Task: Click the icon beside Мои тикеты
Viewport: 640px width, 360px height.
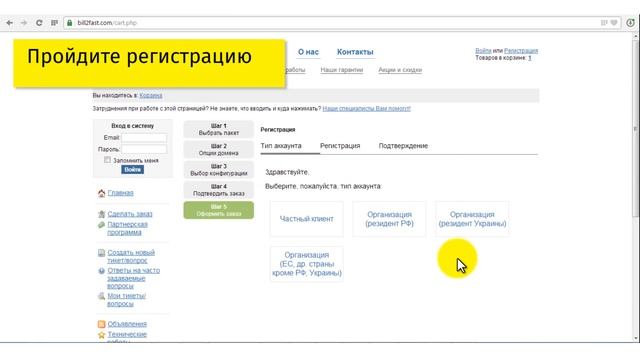Action: click(x=102, y=296)
